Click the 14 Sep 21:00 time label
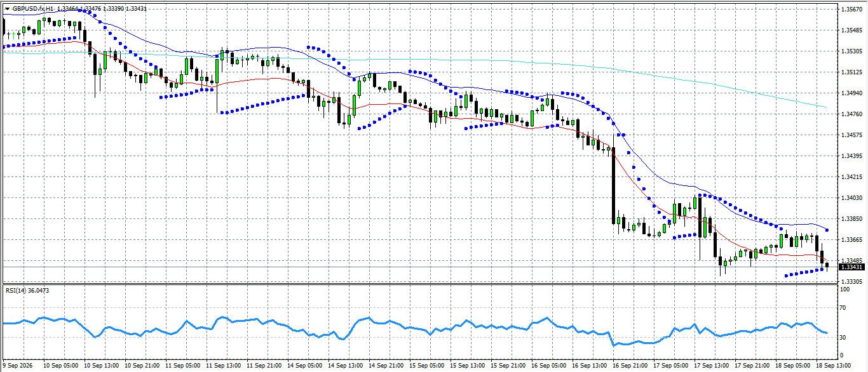Screen dimensions: 868x372 (386, 366)
